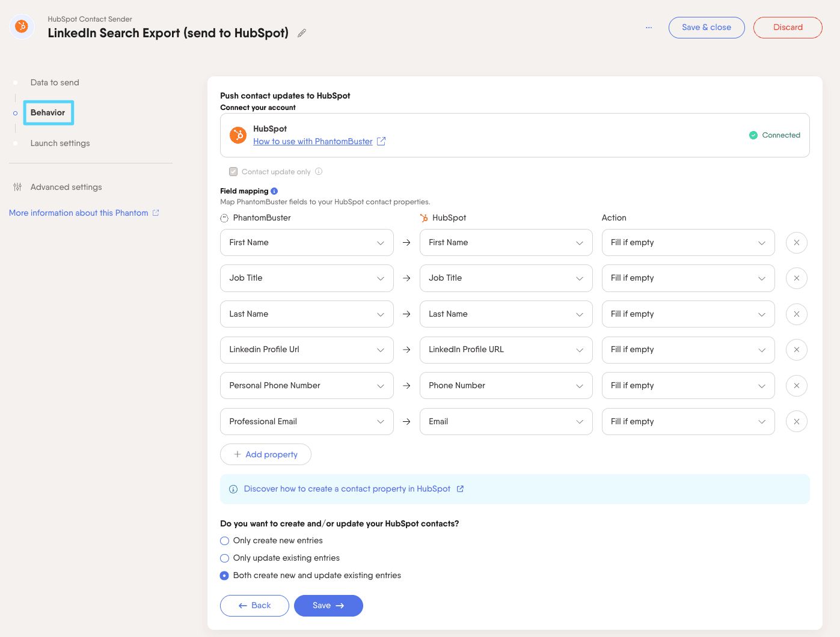The height and width of the screenshot is (637, 840).
Task: Remove the Personal Phone Number mapping row
Action: (797, 386)
